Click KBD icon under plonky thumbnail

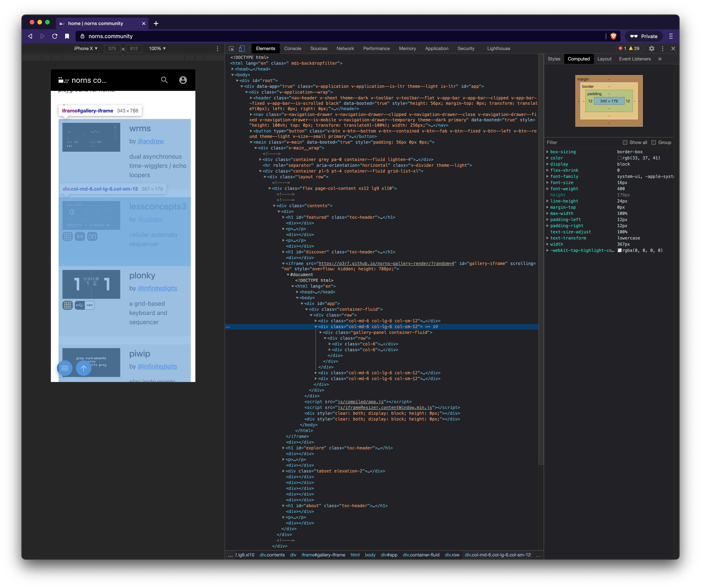tap(89, 305)
